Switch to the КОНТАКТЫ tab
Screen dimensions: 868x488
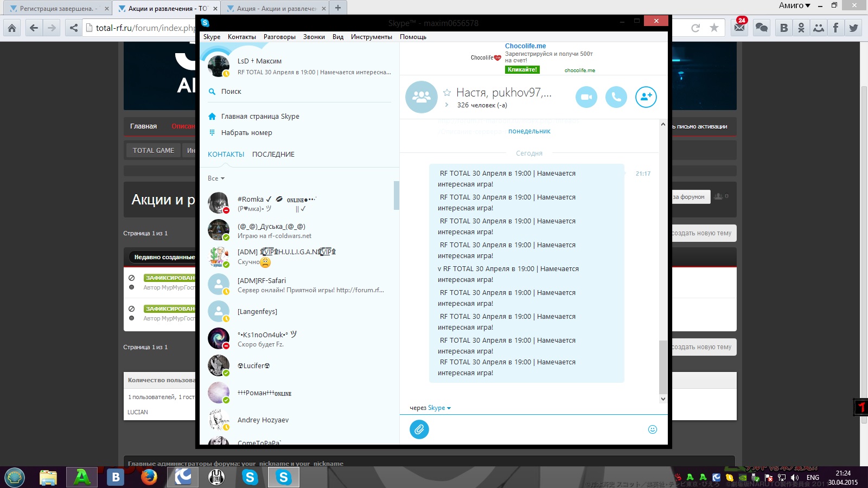(x=226, y=155)
